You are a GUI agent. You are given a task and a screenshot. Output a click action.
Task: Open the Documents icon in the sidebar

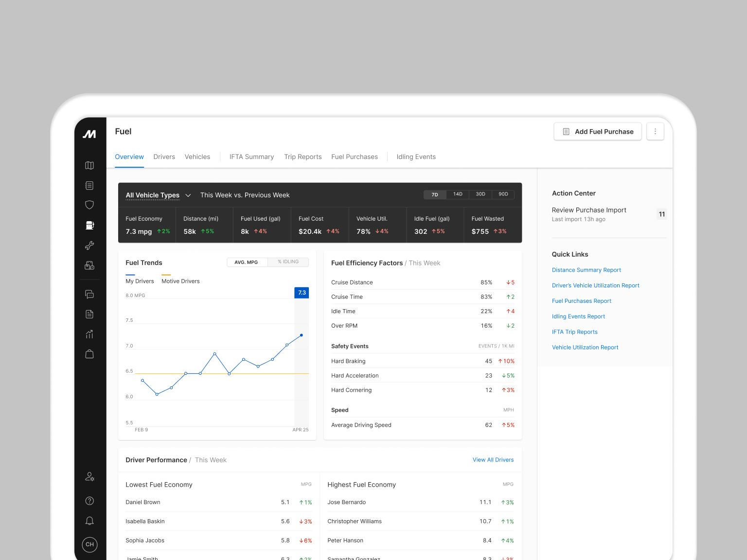pyautogui.click(x=89, y=314)
